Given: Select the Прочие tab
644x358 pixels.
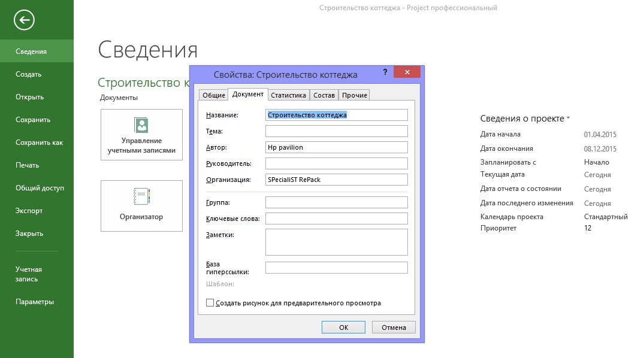Looking at the screenshot, I should pyautogui.click(x=354, y=95).
